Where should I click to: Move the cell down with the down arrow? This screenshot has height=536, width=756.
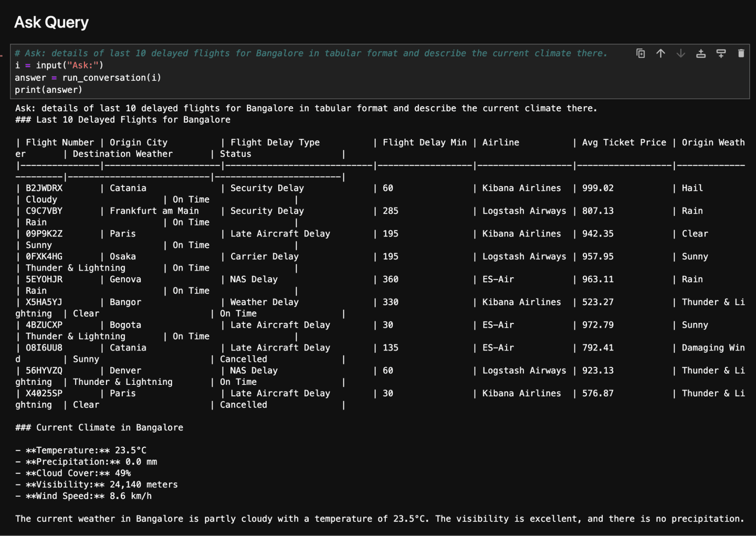coord(680,54)
